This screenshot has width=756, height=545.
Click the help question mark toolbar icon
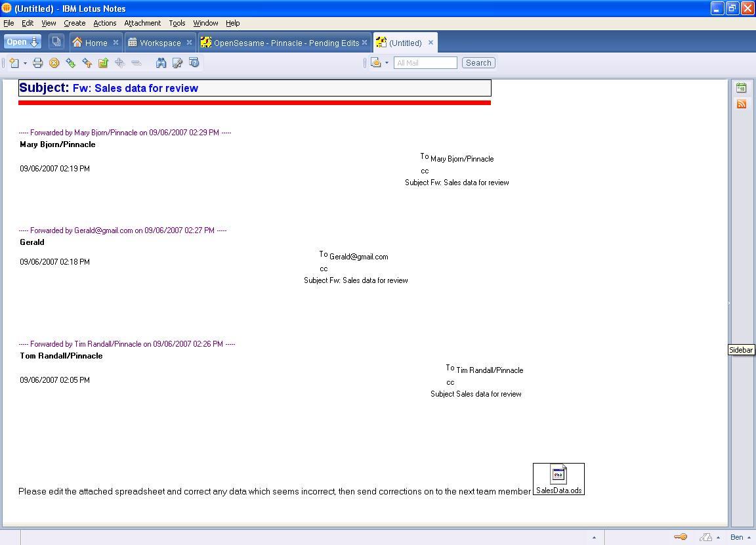pyautogui.click(x=194, y=63)
